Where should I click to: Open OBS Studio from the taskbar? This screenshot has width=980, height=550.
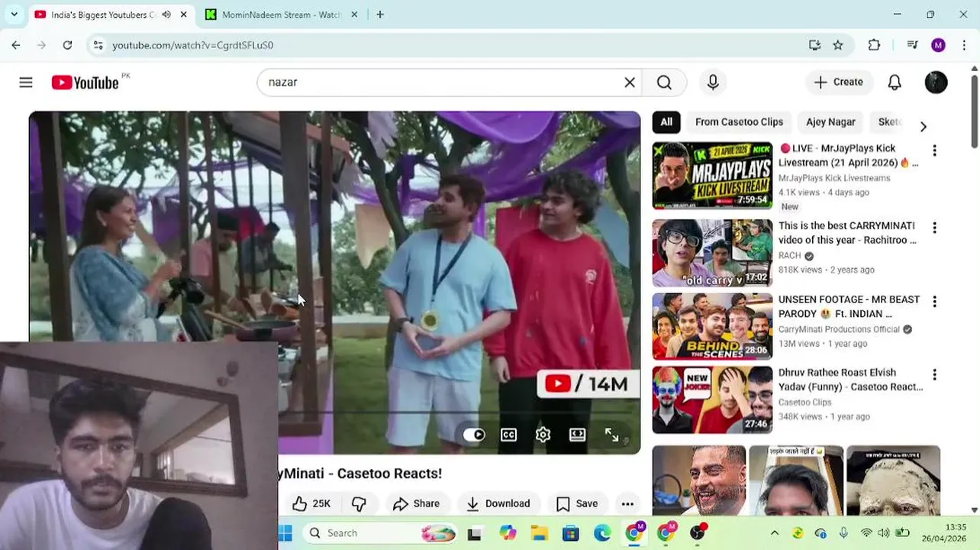click(697, 533)
